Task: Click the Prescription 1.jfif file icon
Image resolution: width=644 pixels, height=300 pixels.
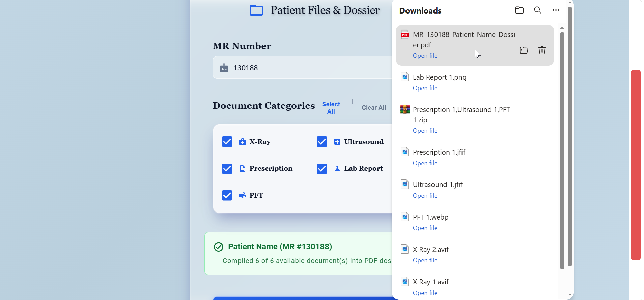Action: pyautogui.click(x=405, y=152)
